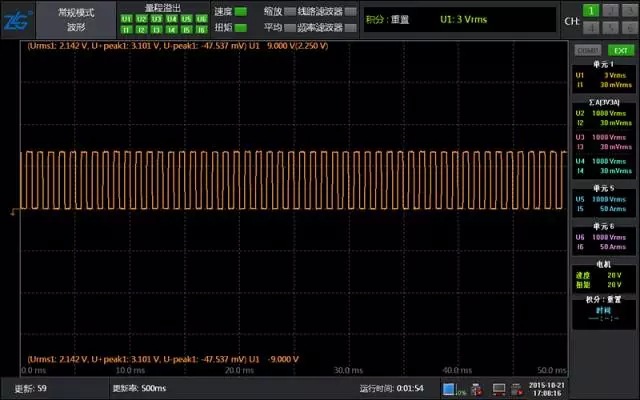This screenshot has height=400, width=640.
Task: Select channel 1 in the CH selector
Action: click(x=593, y=10)
